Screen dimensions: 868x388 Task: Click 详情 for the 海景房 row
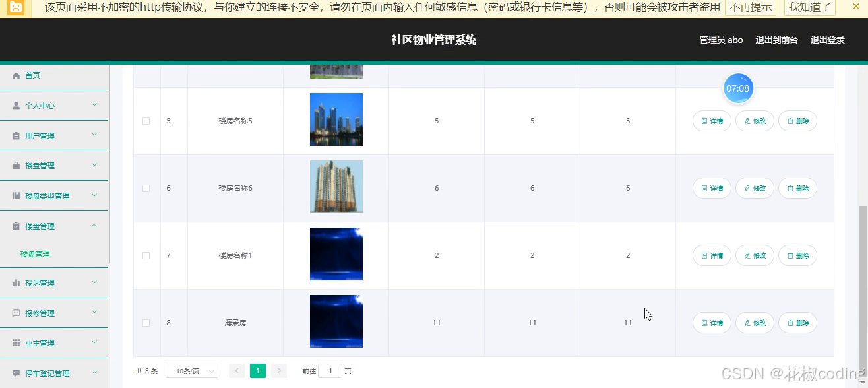pyautogui.click(x=712, y=323)
